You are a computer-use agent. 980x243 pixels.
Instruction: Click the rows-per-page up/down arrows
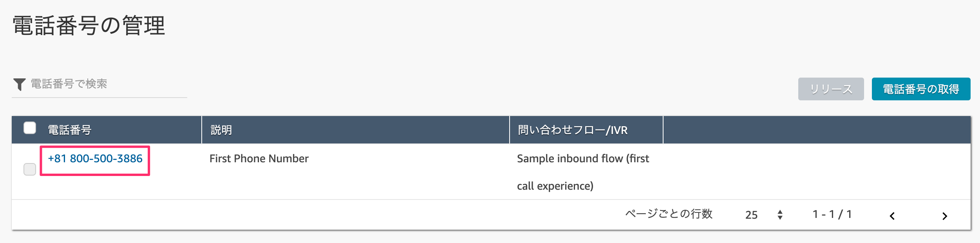click(780, 215)
